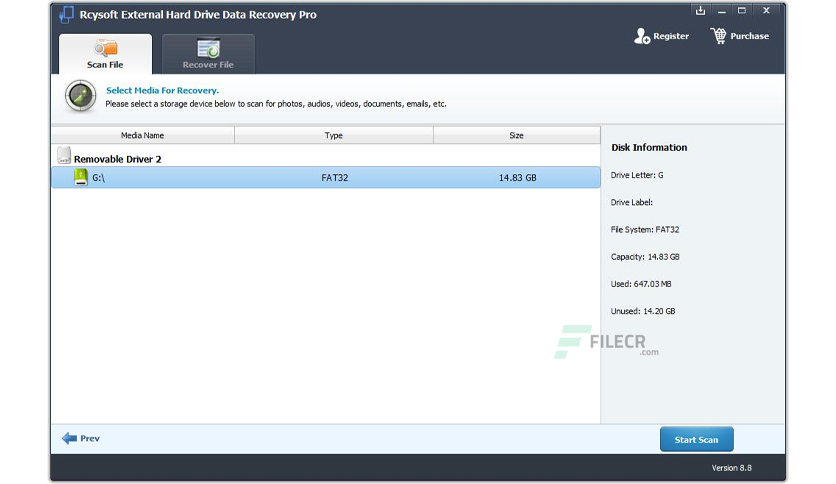The image size is (836, 484).
Task: Click the Select Media For Recovery heading
Action: 162,91
